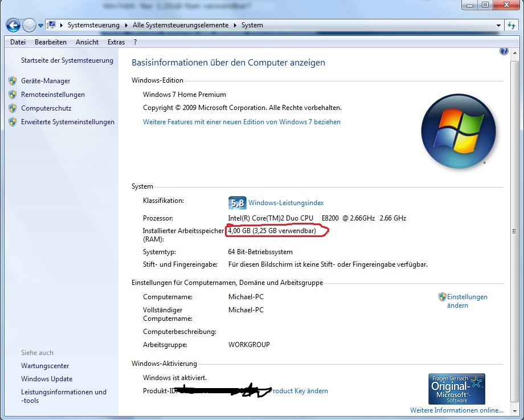Expand the arrow after Systemsteuerung breadcrumb
Screen dimensions: 524x420
click(126, 25)
